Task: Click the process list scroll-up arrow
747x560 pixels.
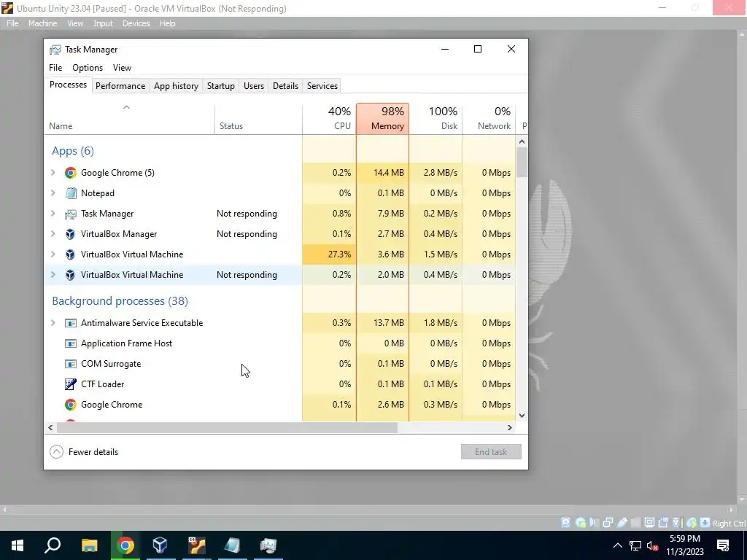Action: point(522,141)
